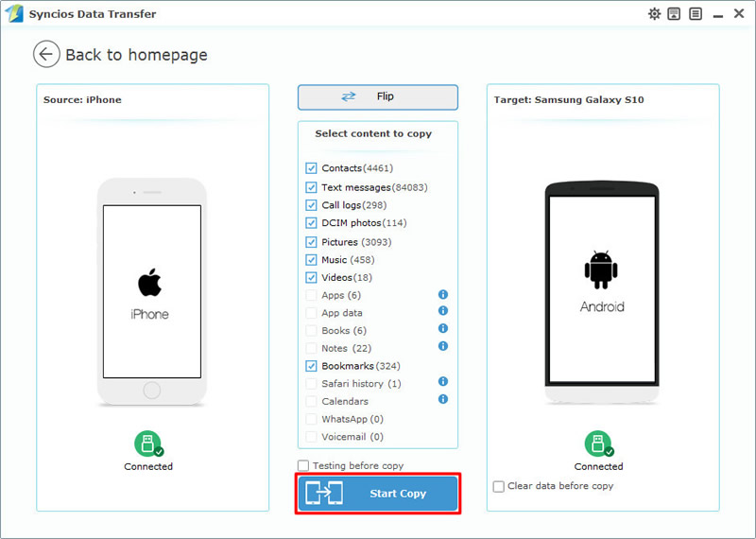The width and height of the screenshot is (756, 539).
Task: Uncheck the Music checkbox
Action: point(311,260)
